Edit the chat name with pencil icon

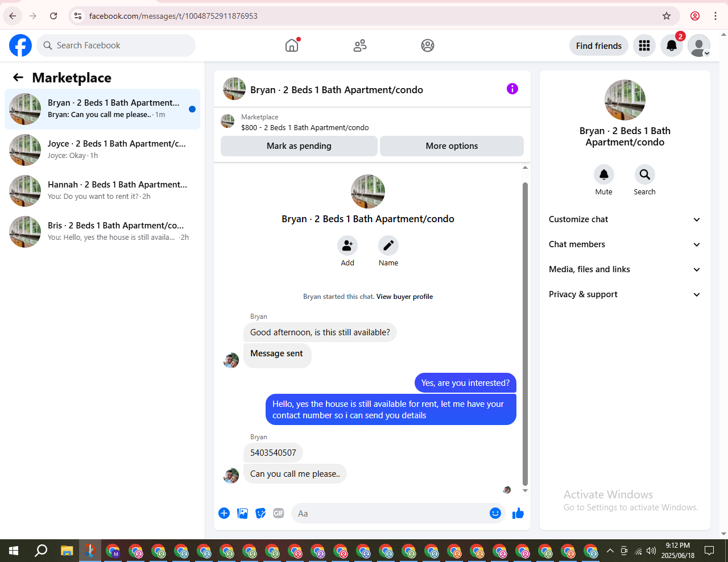(388, 245)
